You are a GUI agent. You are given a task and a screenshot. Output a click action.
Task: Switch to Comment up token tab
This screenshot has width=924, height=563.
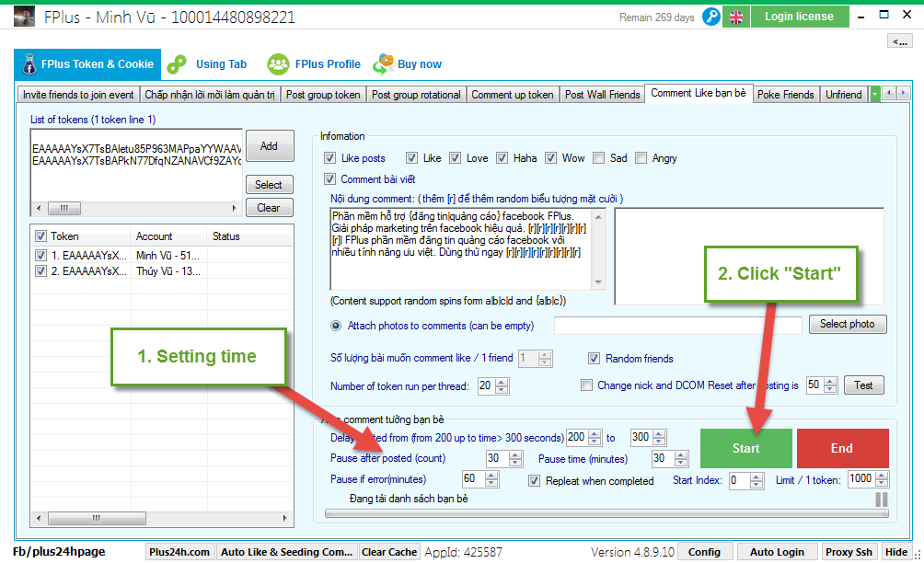[x=512, y=94]
